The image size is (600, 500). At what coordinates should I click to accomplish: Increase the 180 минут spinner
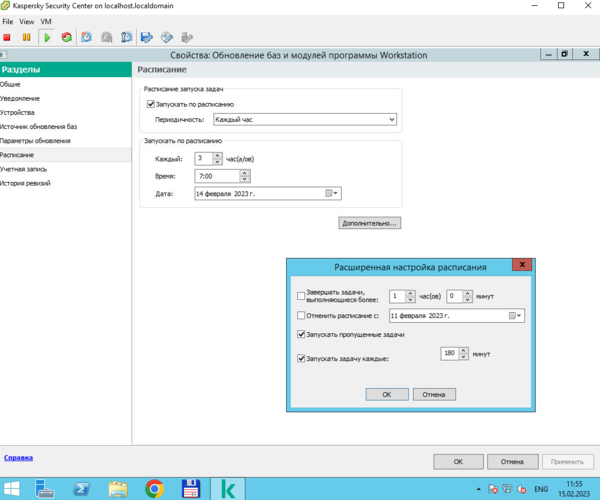pos(463,350)
